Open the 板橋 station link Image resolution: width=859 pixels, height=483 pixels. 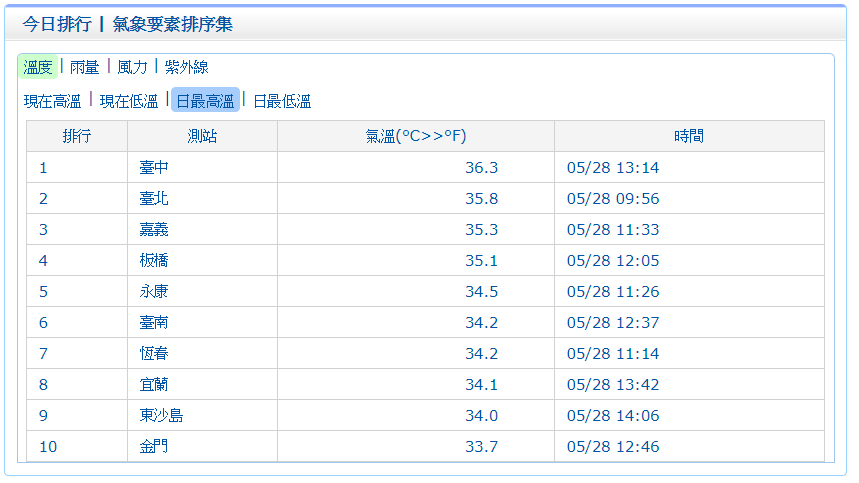[154, 260]
